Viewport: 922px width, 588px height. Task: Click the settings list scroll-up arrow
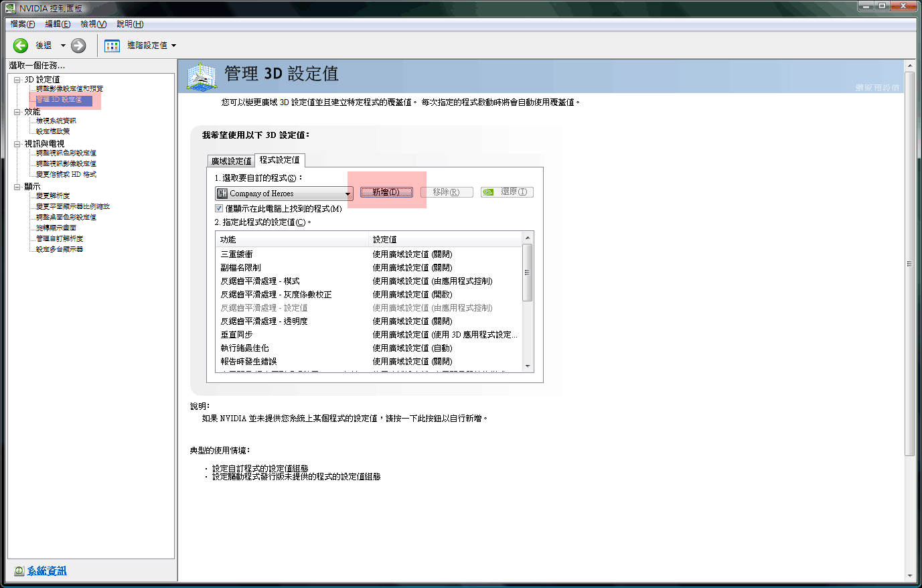(528, 238)
